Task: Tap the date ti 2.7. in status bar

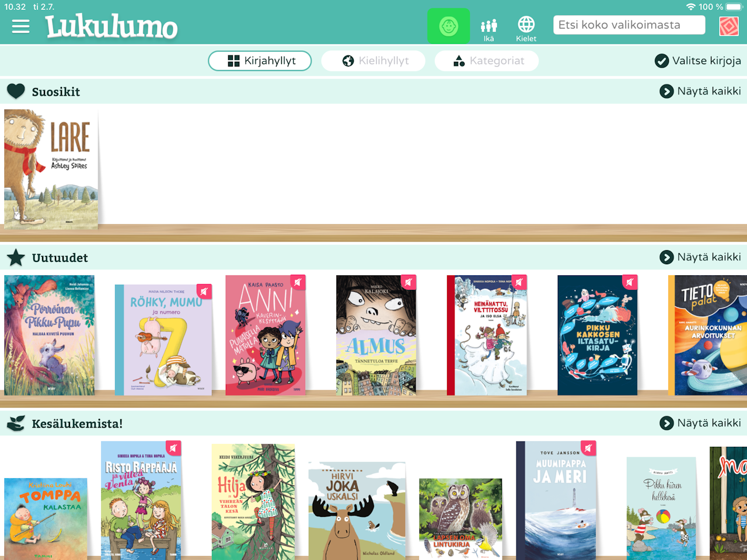Action: tap(44, 7)
